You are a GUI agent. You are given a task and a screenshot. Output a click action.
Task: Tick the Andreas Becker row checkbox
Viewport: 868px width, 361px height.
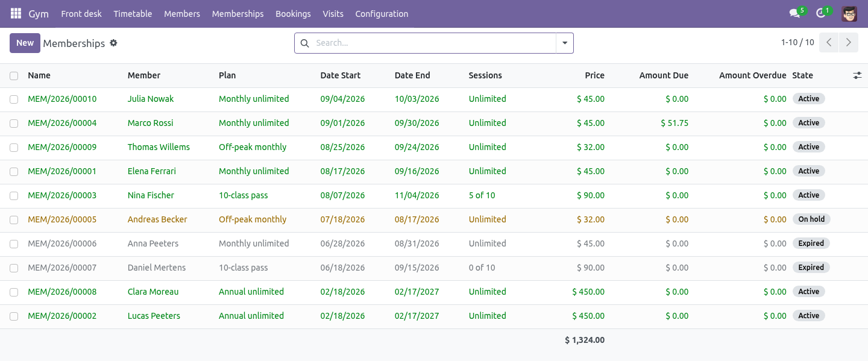(x=14, y=220)
